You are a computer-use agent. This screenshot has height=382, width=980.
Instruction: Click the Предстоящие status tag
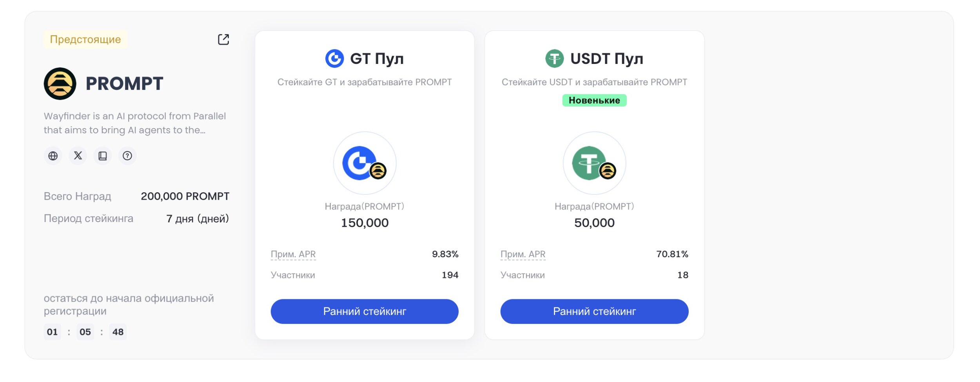click(85, 39)
